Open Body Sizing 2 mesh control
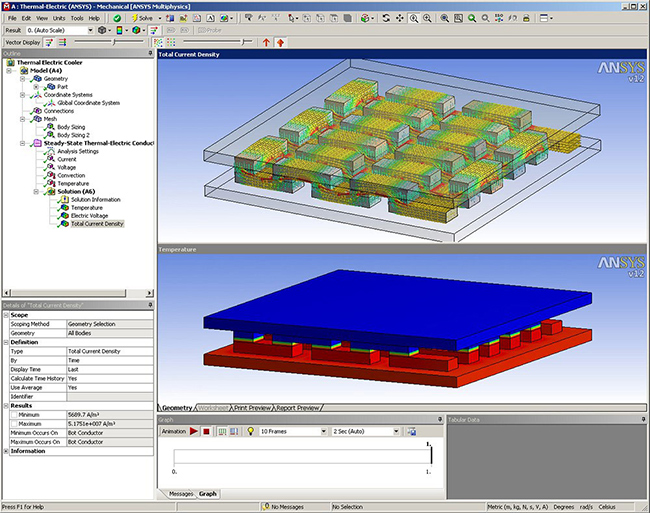The height and width of the screenshot is (513, 650). click(75, 134)
